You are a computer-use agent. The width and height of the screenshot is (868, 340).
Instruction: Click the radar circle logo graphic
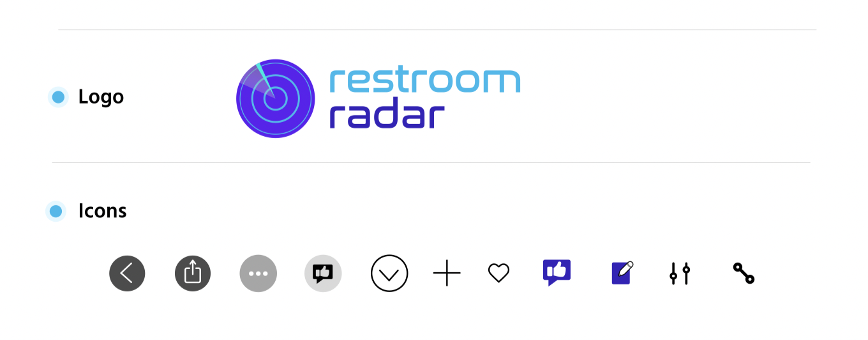276,98
